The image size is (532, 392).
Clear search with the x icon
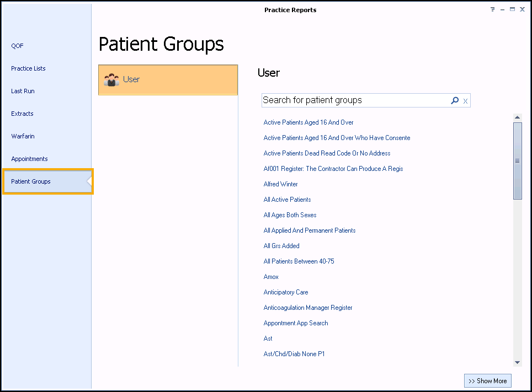(465, 101)
